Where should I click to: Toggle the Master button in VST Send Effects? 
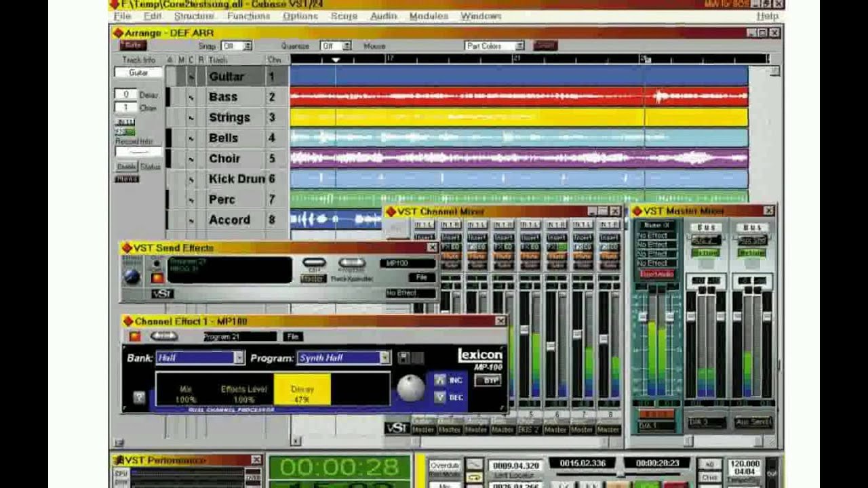click(x=313, y=279)
